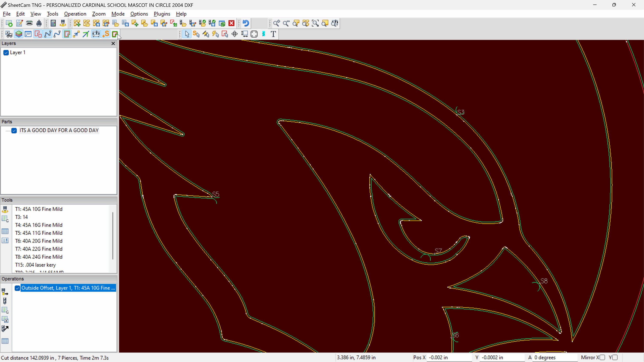Disable the Outside Offset operation checkbox

[17, 288]
